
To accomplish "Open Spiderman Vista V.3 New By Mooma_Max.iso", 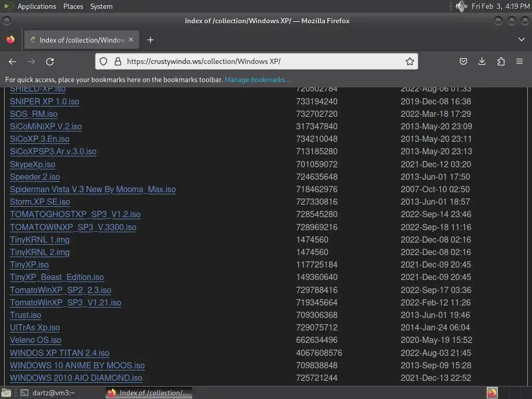I will 93,189.
